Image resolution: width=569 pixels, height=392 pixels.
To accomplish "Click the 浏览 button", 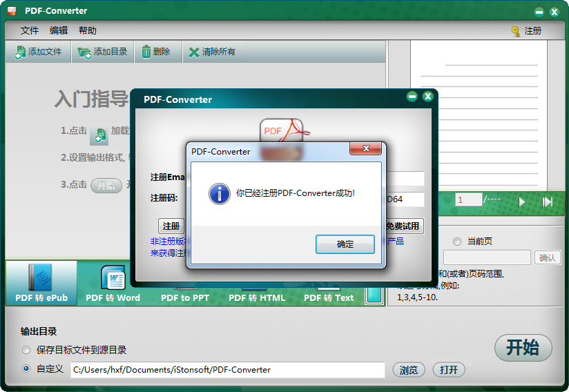I will pyautogui.click(x=409, y=370).
